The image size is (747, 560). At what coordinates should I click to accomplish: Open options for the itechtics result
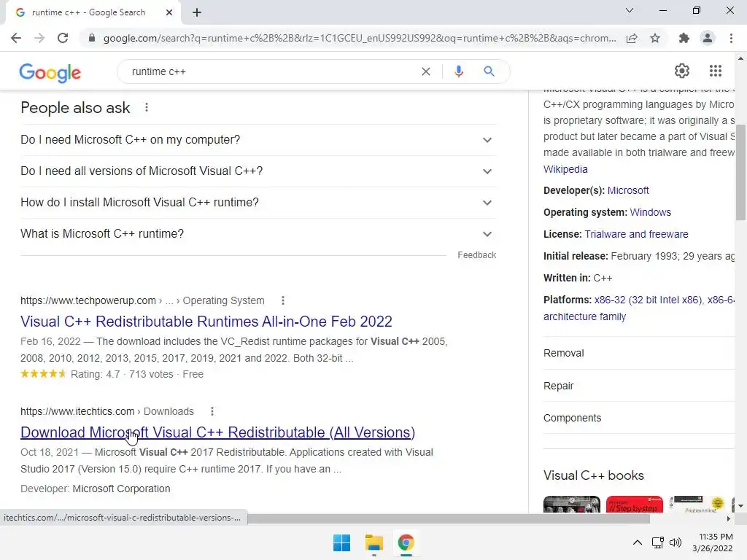coord(212,411)
